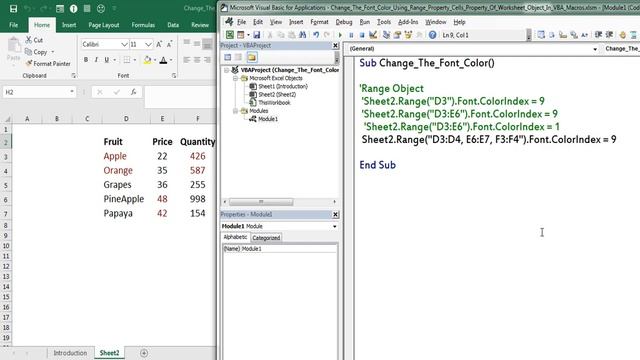Select Sheet2 (Sheet2) in the project tree

pos(277,95)
